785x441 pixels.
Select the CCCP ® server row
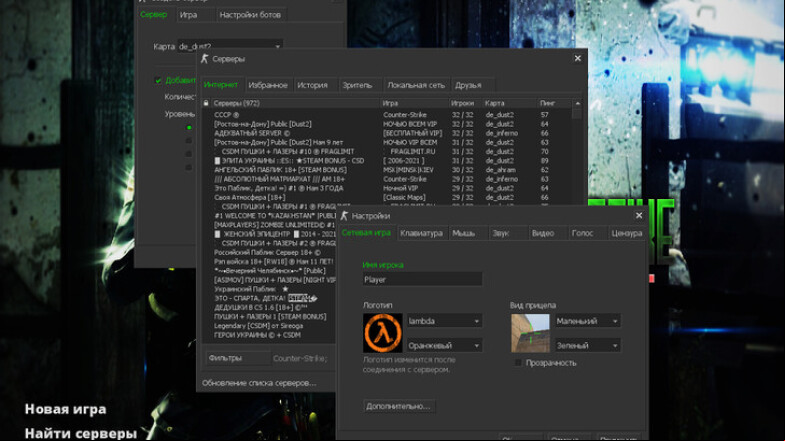pos(385,115)
